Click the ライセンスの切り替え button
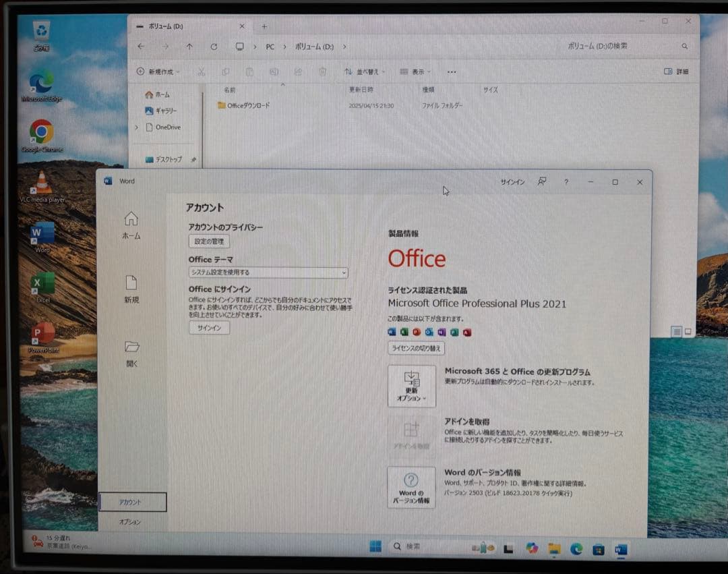 (x=417, y=348)
